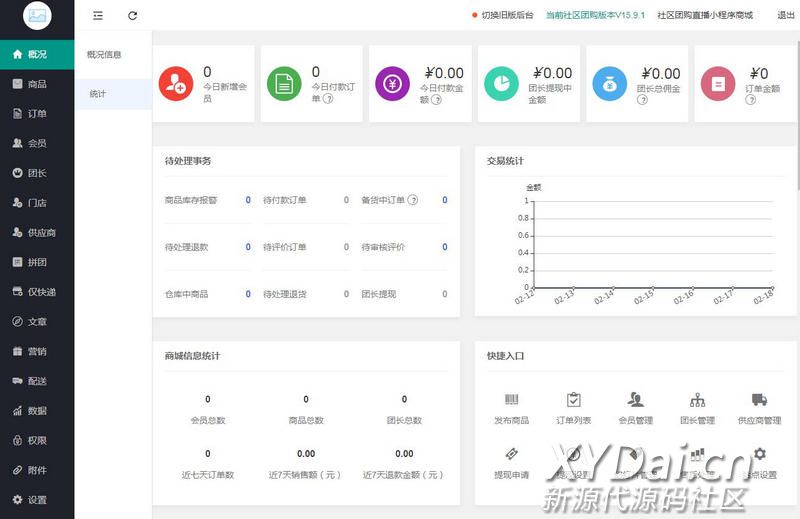Viewport: 800px width, 519px height.
Task: Open 数据 in the sidebar
Action: pos(37,410)
